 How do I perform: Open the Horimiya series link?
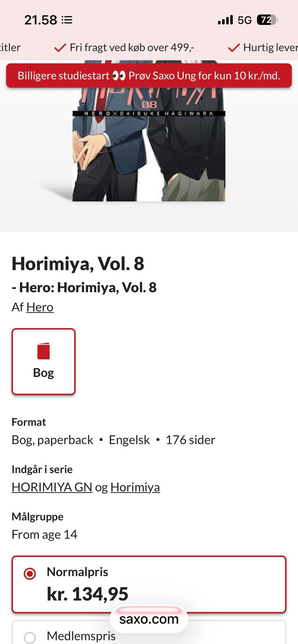(x=135, y=487)
